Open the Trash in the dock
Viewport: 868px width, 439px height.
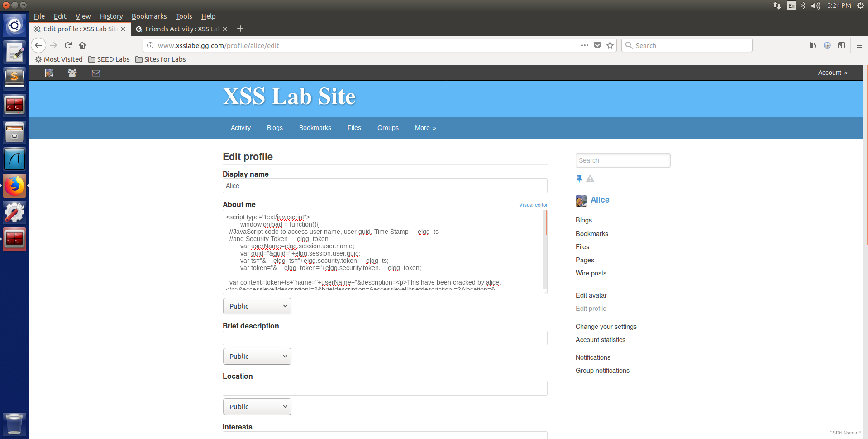(14, 425)
